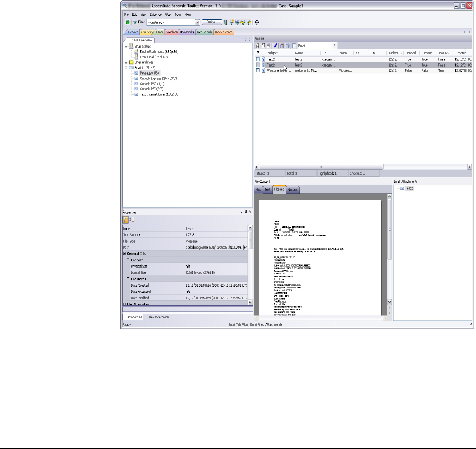Viewport: 476px width, 449px height.
Task: Open the column settings icon
Action: pyautogui.click(x=294, y=46)
